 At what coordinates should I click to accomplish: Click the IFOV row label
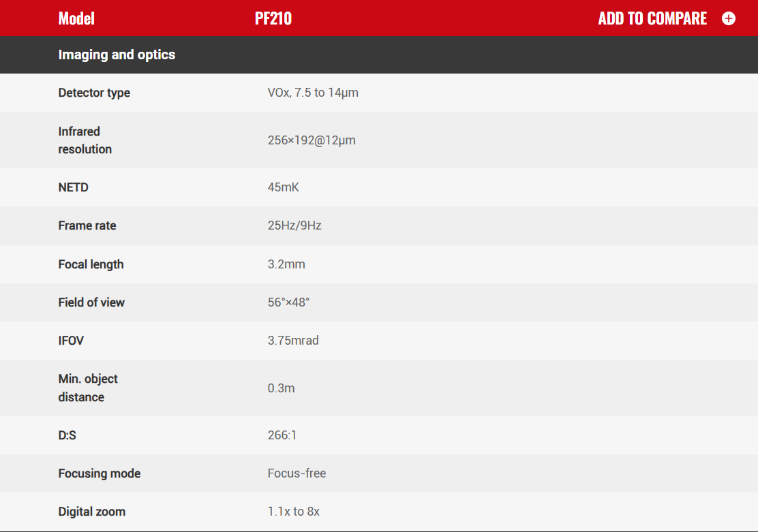coord(71,341)
